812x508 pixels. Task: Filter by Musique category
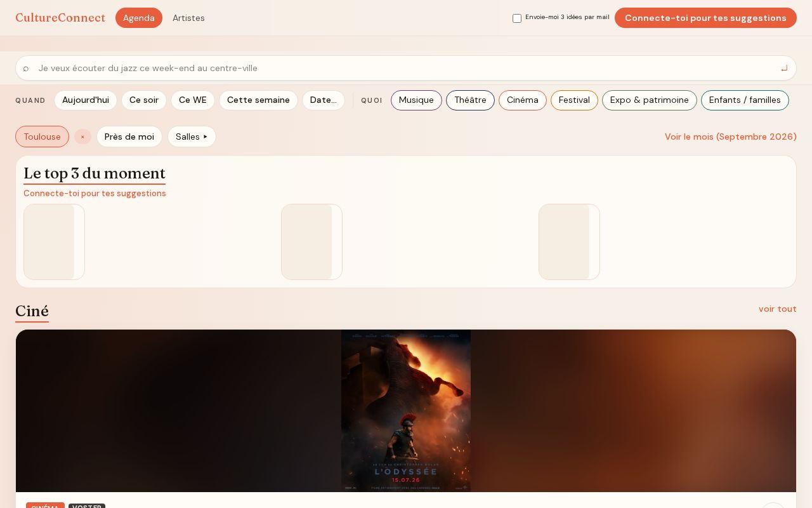pos(416,100)
